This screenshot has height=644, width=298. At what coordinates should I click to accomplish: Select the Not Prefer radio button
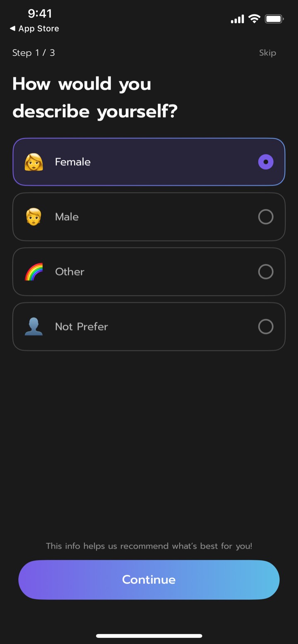266,327
